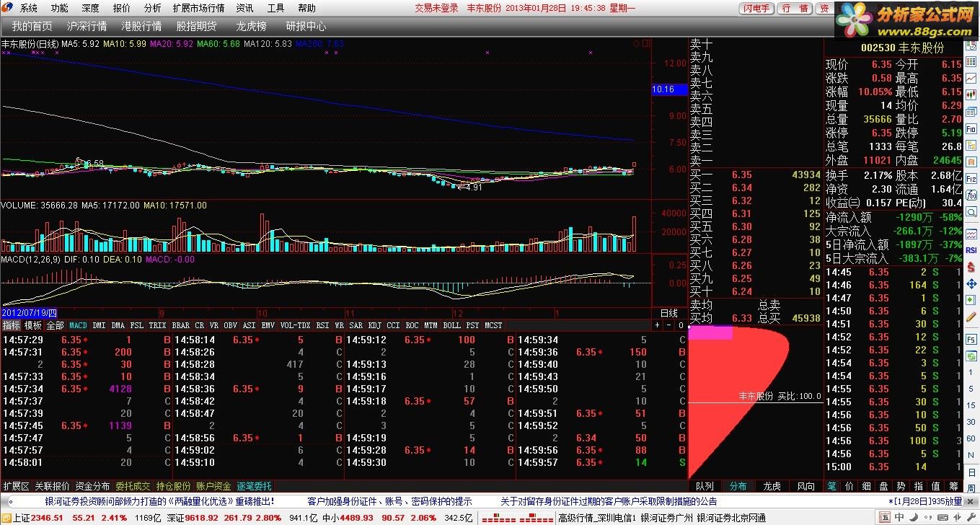This screenshot has width=980, height=525.
Task: Click the 行情 button at top right
Action: (795, 9)
